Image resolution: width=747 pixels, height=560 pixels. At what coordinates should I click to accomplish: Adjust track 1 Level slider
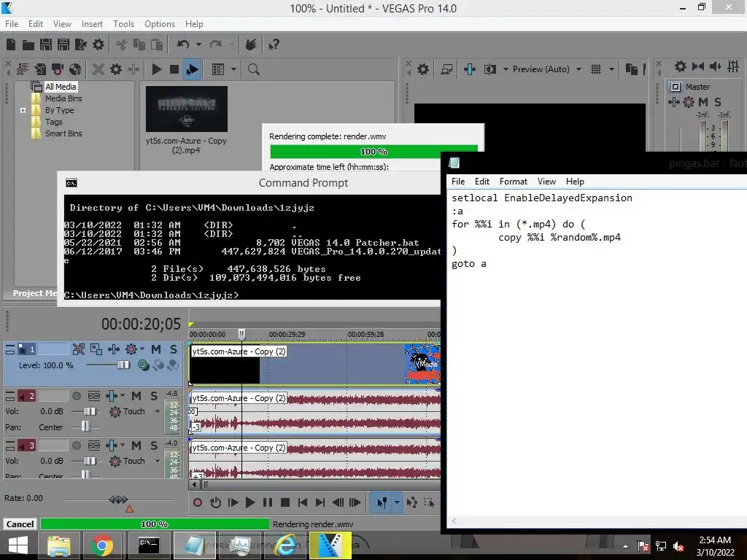point(123,365)
